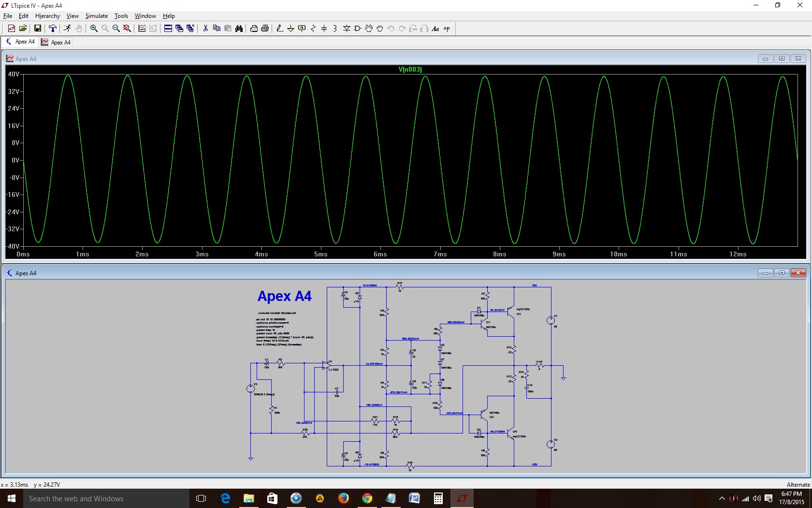Image resolution: width=812 pixels, height=508 pixels.
Task: Launch Microsoft Edge from the taskbar
Action: coord(225,498)
